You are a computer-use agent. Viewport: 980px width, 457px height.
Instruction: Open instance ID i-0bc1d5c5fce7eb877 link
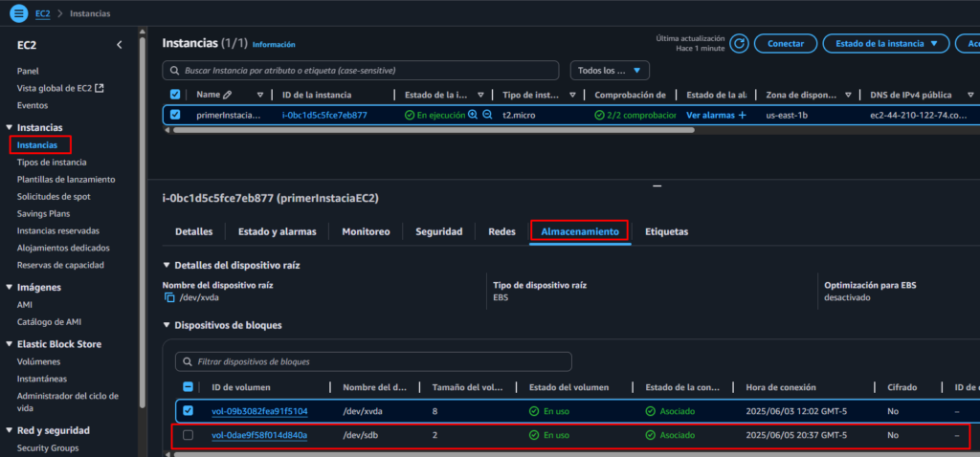coord(324,115)
